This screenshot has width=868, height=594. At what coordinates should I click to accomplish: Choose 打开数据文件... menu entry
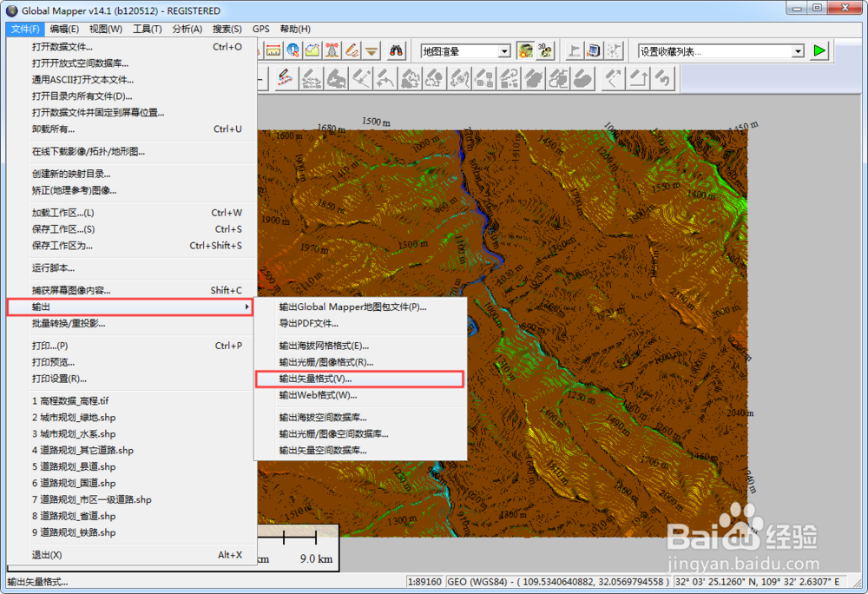click(132, 47)
